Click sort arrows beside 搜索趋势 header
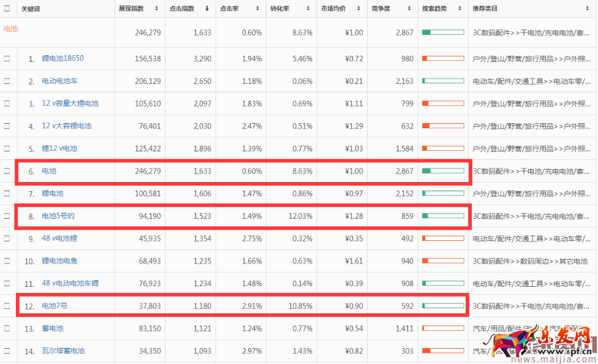This screenshot has width=598, height=364. (x=460, y=9)
